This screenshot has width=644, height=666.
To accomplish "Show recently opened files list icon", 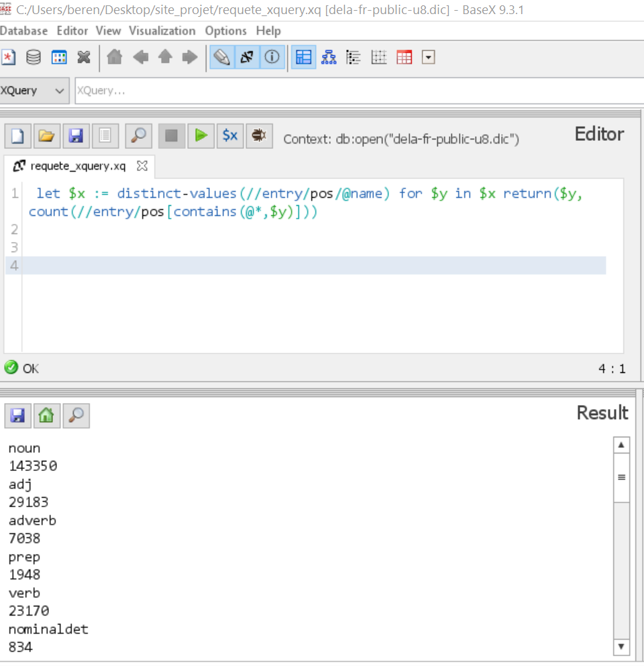I will tap(105, 136).
